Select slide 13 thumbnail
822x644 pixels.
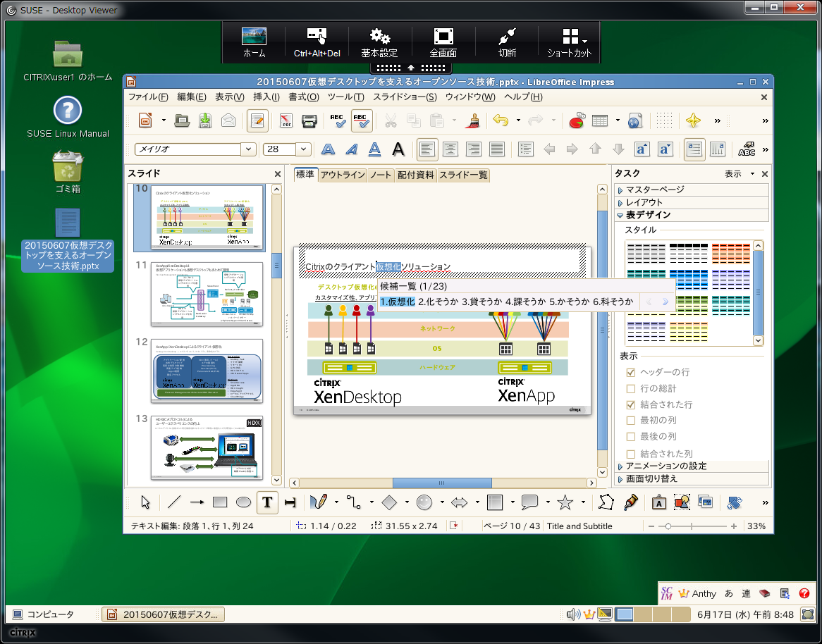click(x=207, y=448)
